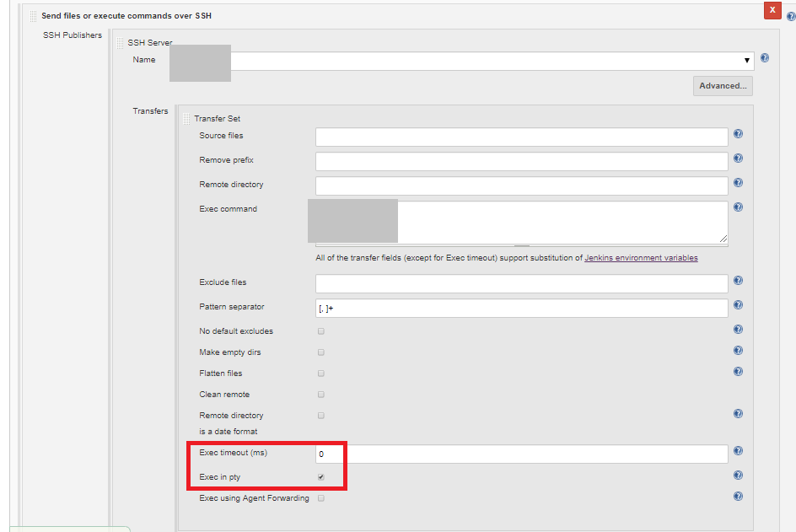Open Jenkins environment variables link

click(x=641, y=258)
